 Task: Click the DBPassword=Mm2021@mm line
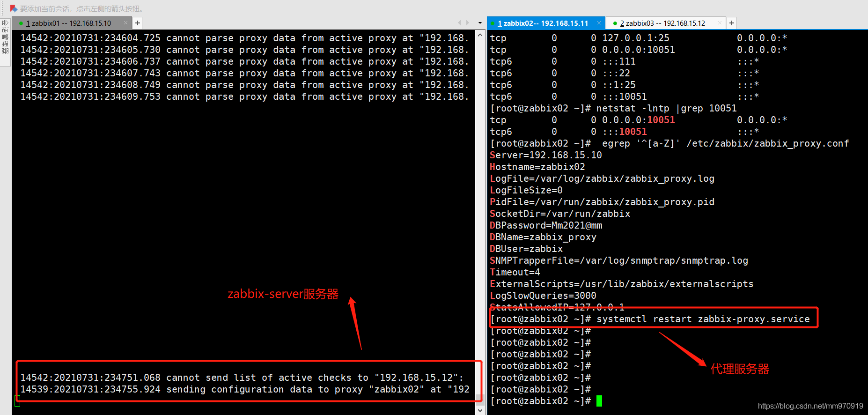click(x=546, y=225)
